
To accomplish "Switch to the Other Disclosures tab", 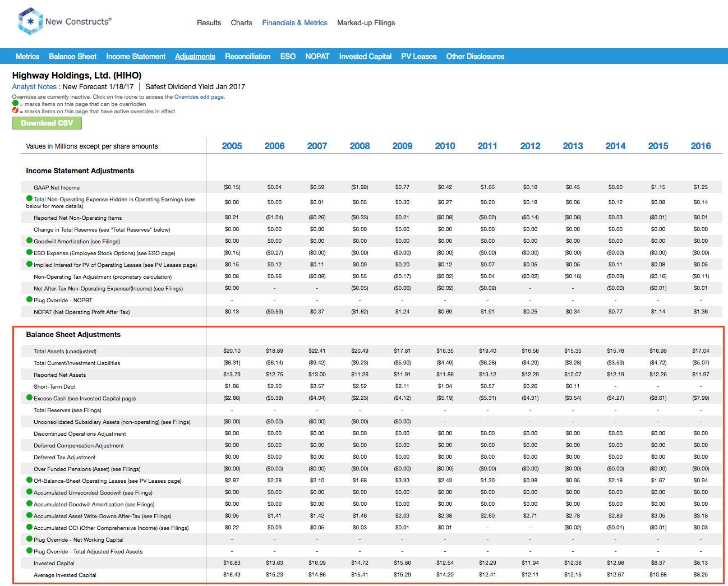I will pos(475,57).
